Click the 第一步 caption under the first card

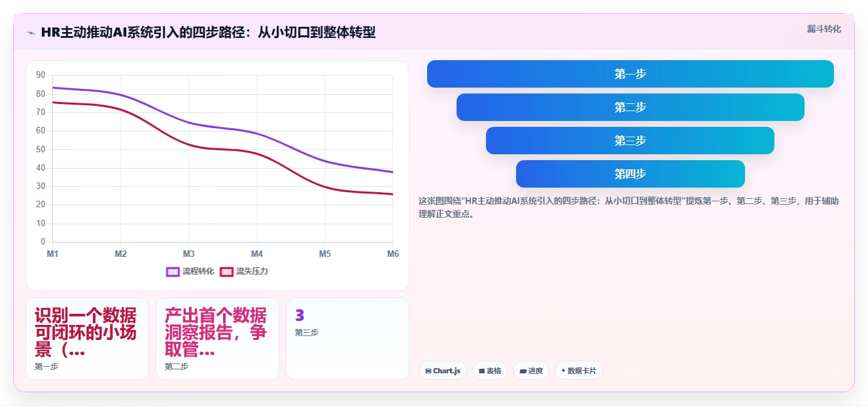(x=46, y=367)
